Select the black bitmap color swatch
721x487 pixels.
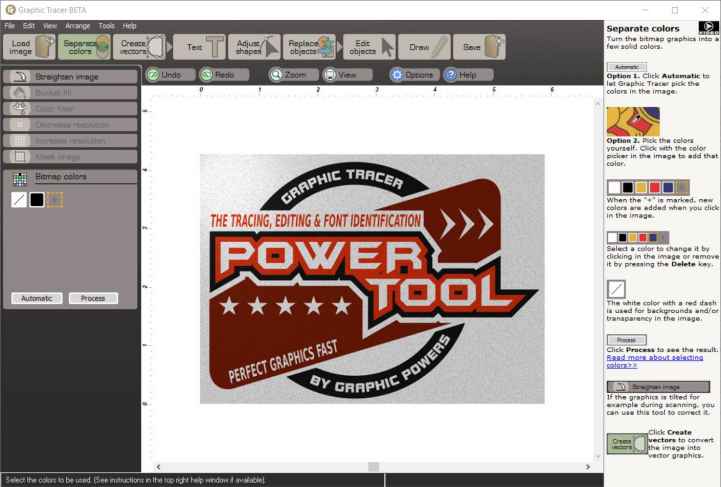(36, 200)
